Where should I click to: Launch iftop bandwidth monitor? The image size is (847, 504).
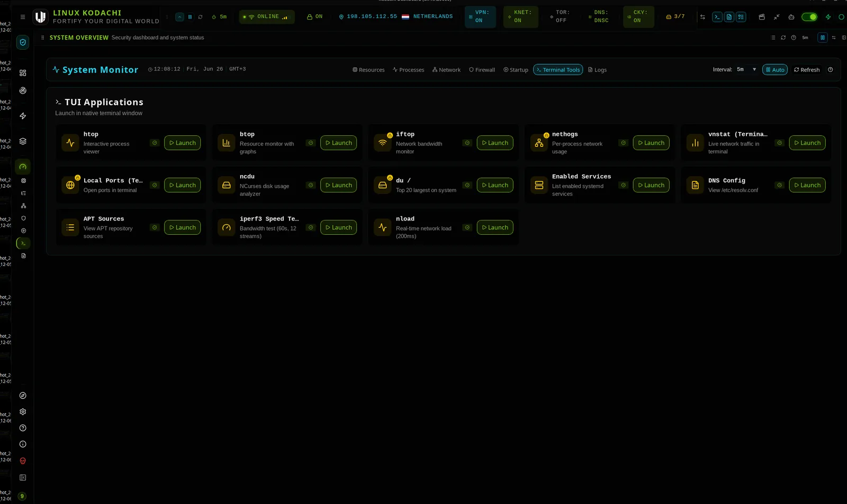coord(495,143)
